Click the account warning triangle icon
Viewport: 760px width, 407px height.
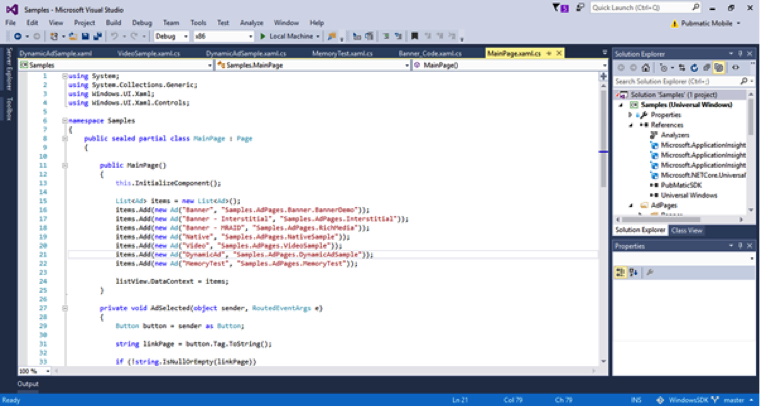(674, 23)
